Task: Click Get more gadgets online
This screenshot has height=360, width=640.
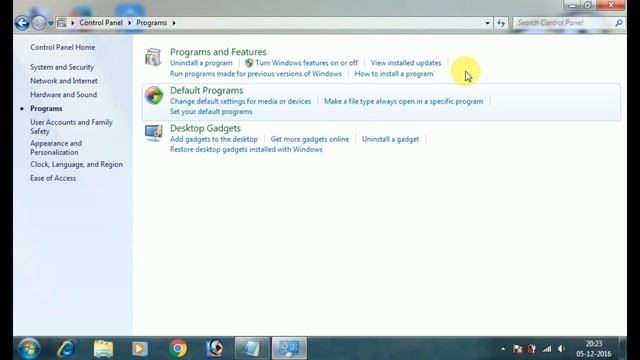Action: (310, 139)
